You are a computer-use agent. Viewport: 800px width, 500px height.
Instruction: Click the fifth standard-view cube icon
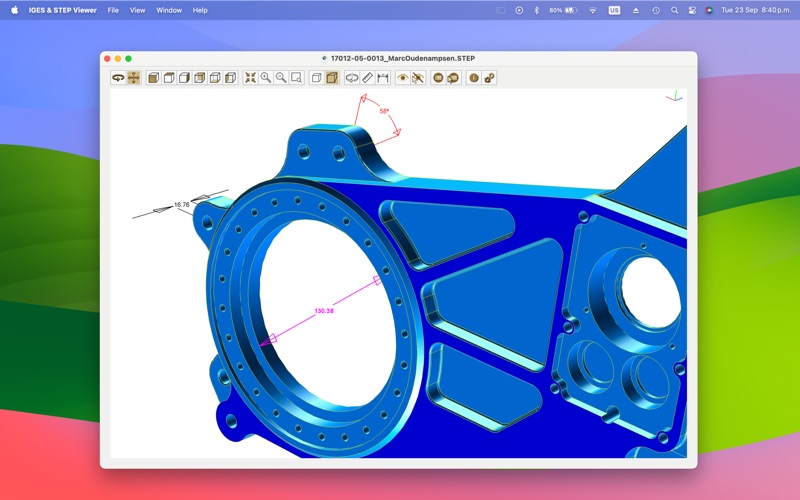tap(215, 78)
